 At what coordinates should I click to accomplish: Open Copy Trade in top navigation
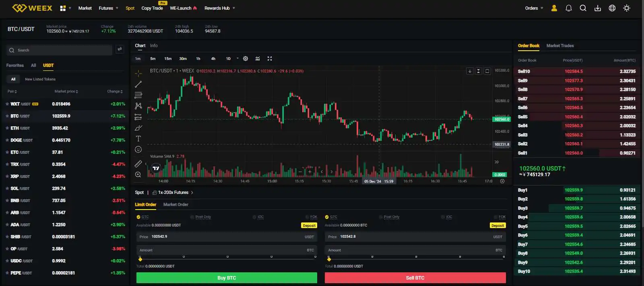(x=152, y=8)
